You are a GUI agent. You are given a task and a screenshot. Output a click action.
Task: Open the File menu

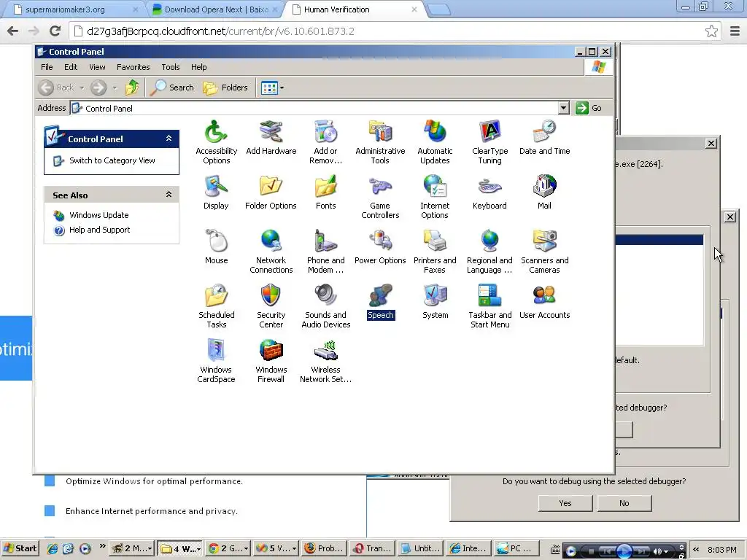point(47,67)
